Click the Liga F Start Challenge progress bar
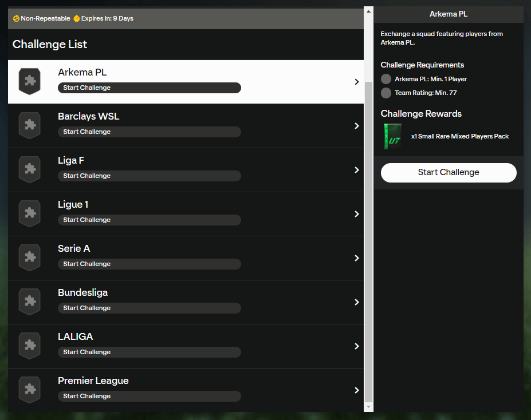531x420 pixels. point(149,176)
